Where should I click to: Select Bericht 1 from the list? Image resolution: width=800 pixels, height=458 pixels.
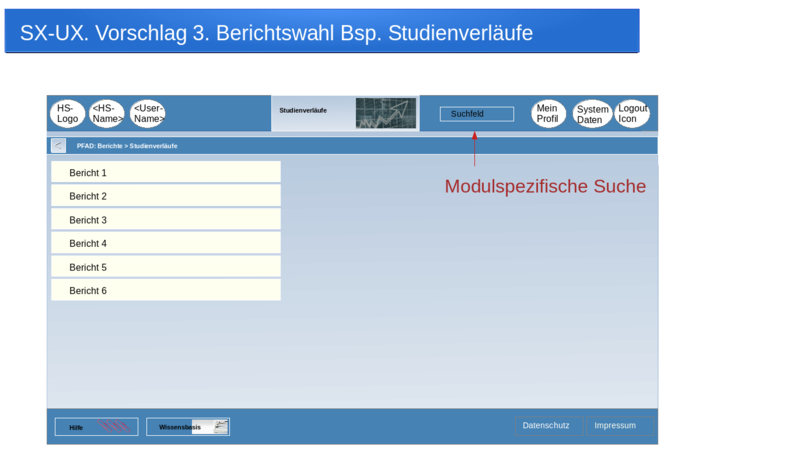click(166, 173)
